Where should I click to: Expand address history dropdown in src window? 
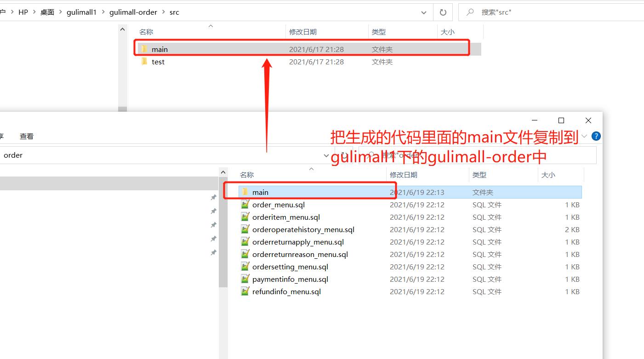(x=424, y=12)
